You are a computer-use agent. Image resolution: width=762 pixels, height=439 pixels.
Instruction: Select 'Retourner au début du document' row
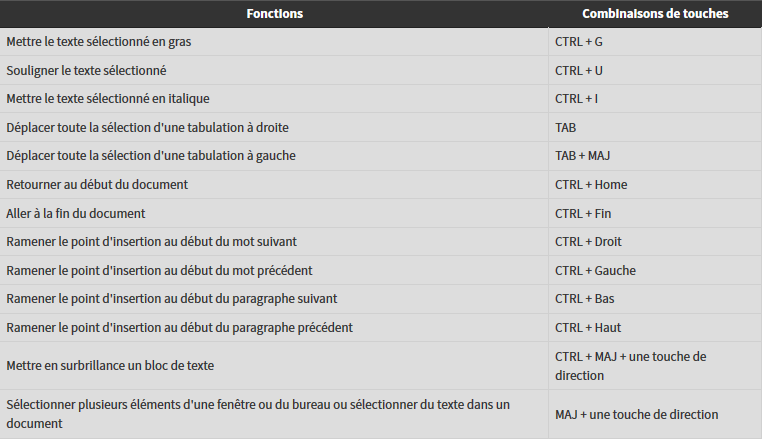click(x=381, y=185)
